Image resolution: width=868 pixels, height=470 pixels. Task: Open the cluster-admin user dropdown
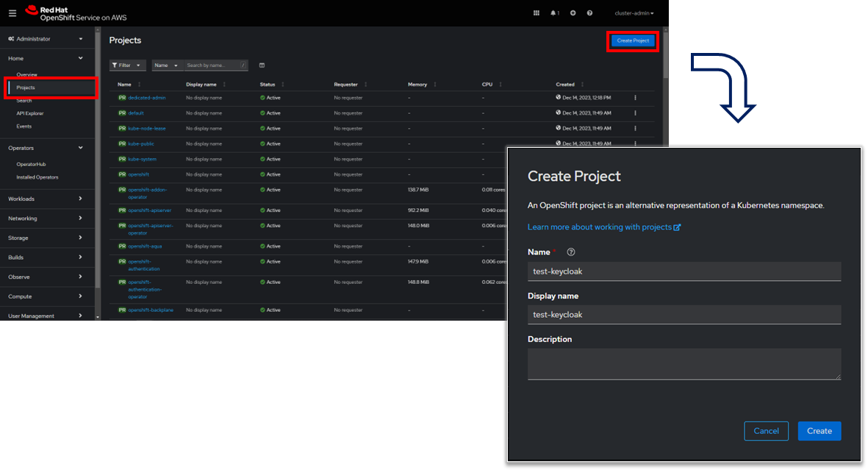click(633, 13)
